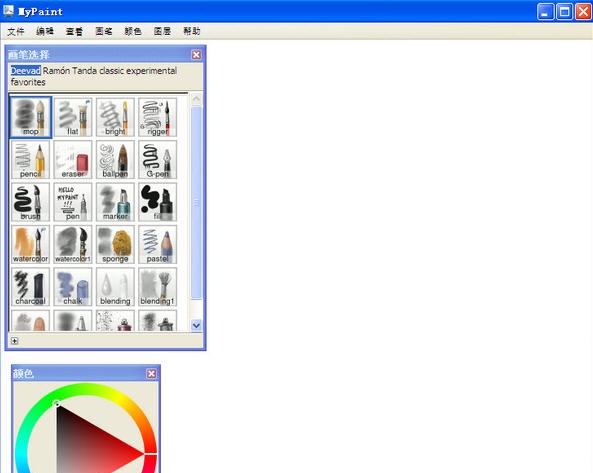The height and width of the screenshot is (473, 593).
Task: Select the orange watercolor brush
Action: pyautogui.click(x=31, y=244)
